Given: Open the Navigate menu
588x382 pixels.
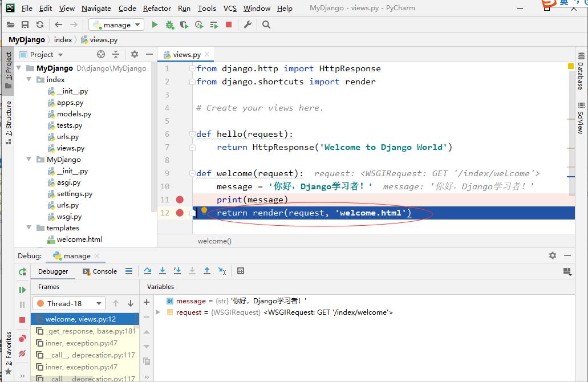Looking at the screenshot, I should click(x=96, y=8).
